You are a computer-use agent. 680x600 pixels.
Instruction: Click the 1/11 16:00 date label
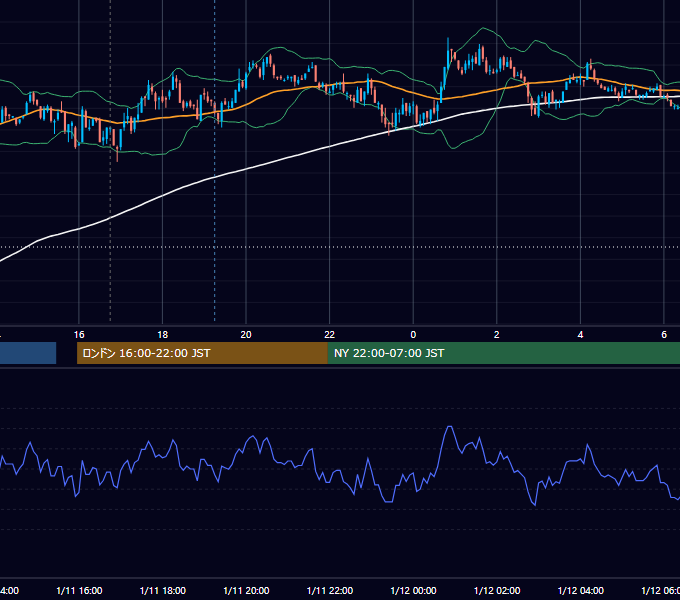(79, 591)
